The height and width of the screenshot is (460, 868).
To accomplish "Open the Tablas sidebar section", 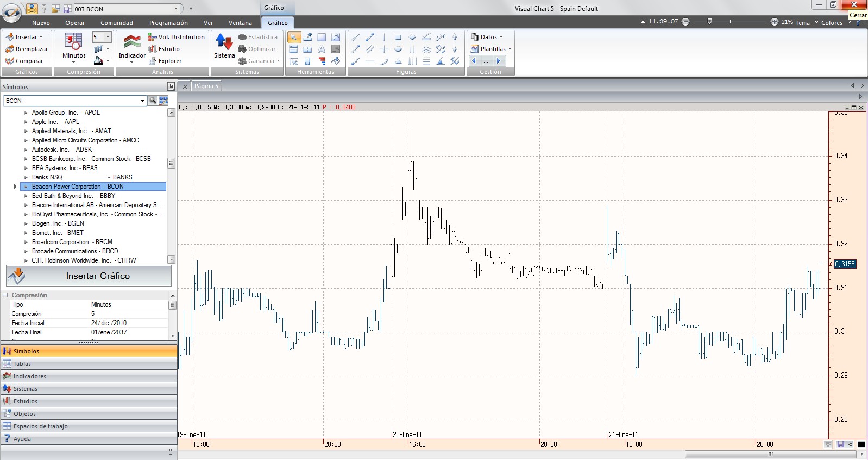I will (89, 364).
